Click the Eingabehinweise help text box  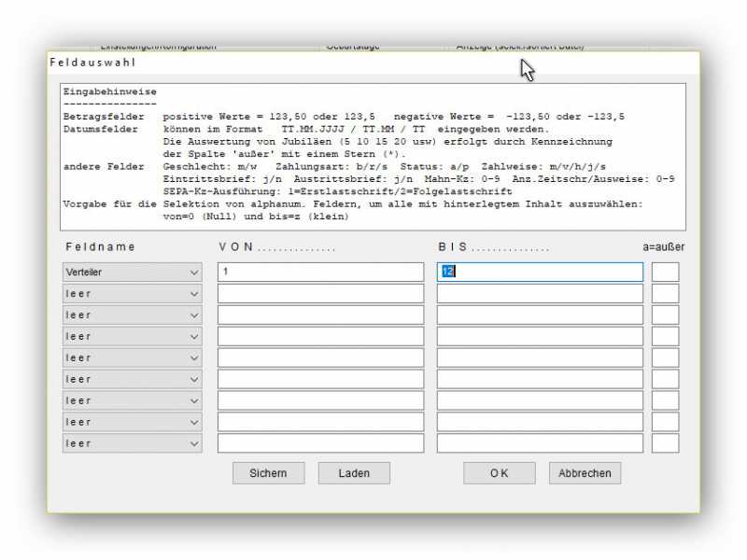373,157
